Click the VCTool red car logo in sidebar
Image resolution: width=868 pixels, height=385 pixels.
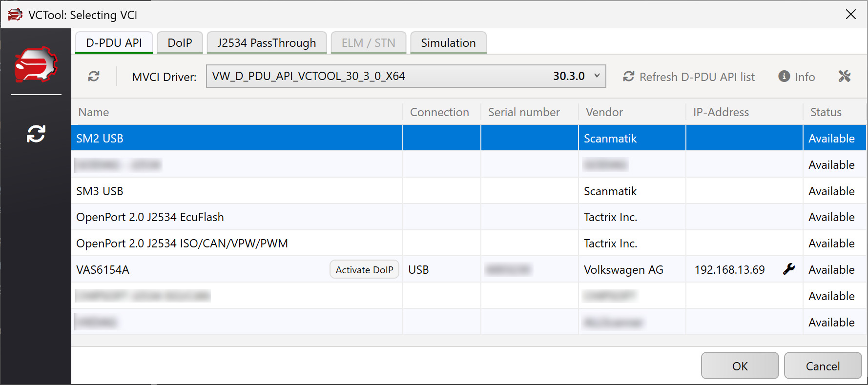36,64
